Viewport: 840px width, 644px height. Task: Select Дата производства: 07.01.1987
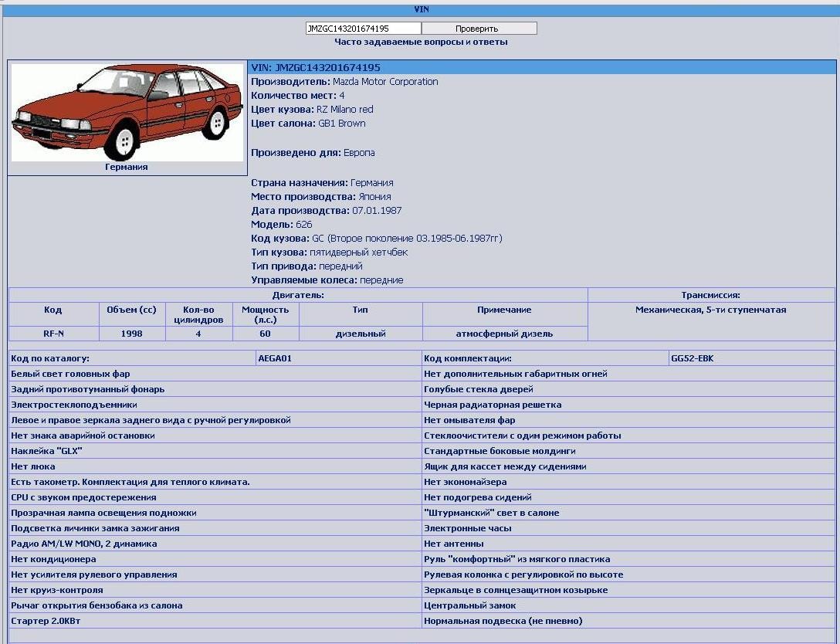coord(327,211)
